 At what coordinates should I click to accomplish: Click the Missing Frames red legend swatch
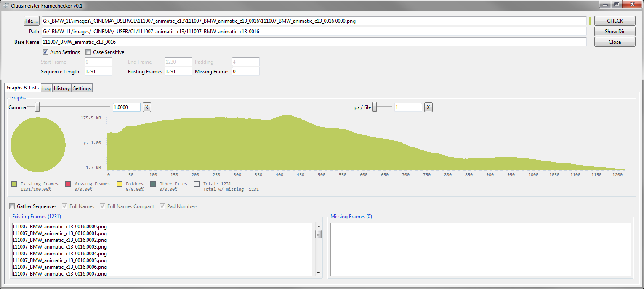point(68,184)
